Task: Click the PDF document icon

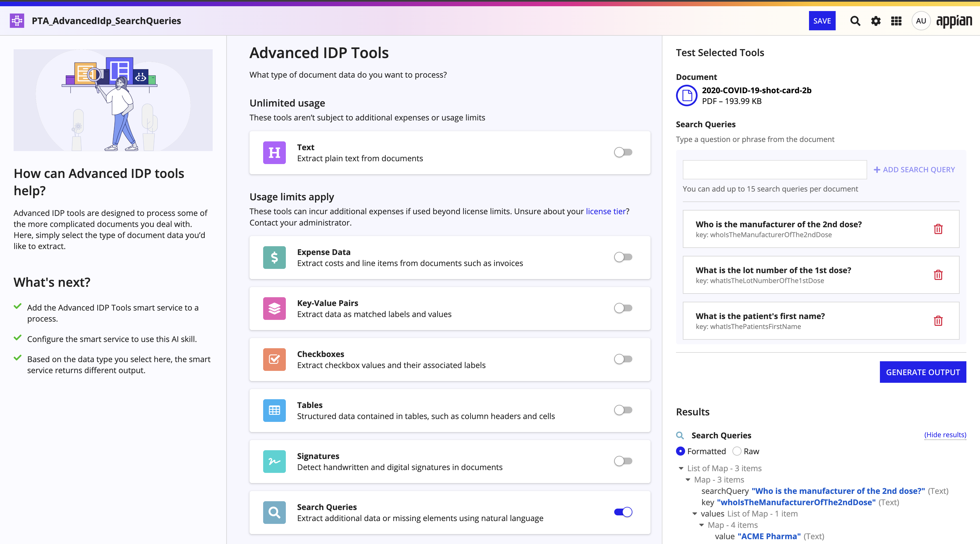Action: pyautogui.click(x=687, y=95)
